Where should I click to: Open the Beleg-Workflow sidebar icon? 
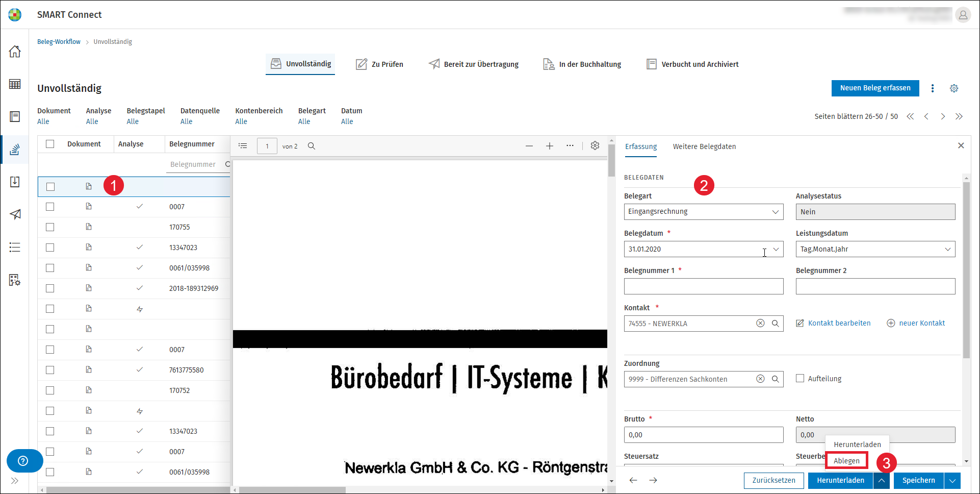pyautogui.click(x=15, y=150)
